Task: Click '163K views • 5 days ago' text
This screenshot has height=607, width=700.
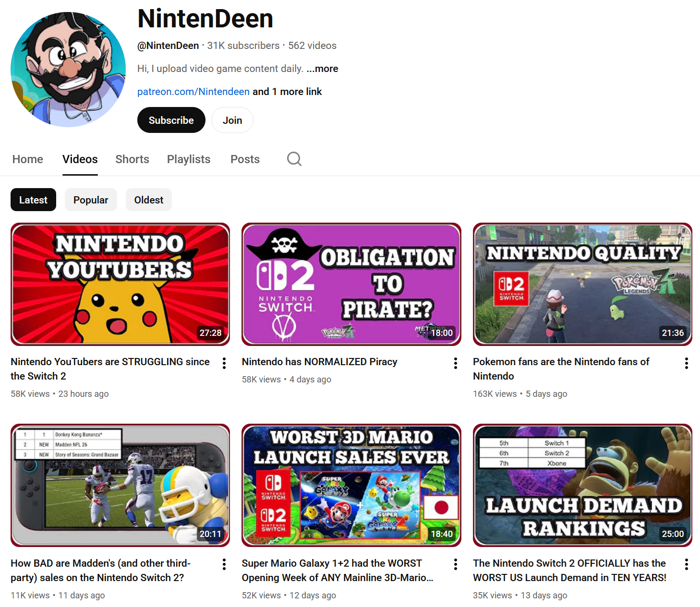Action: point(520,394)
